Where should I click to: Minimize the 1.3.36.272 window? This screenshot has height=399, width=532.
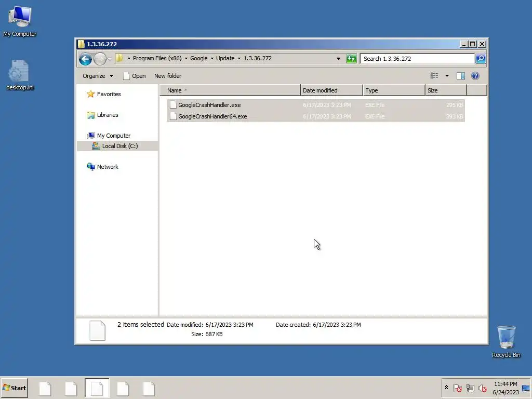[x=464, y=44]
